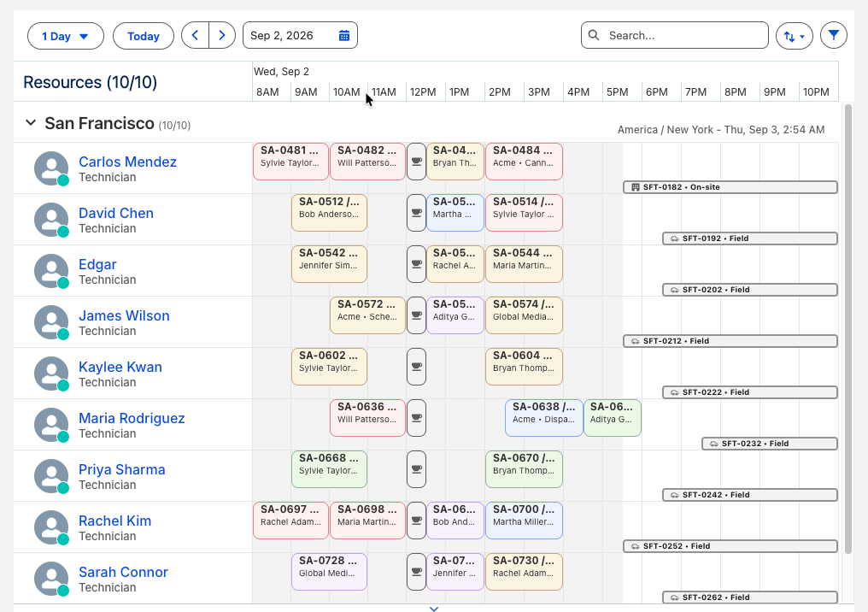
Task: Open Edgar resource link
Action: [97, 264]
